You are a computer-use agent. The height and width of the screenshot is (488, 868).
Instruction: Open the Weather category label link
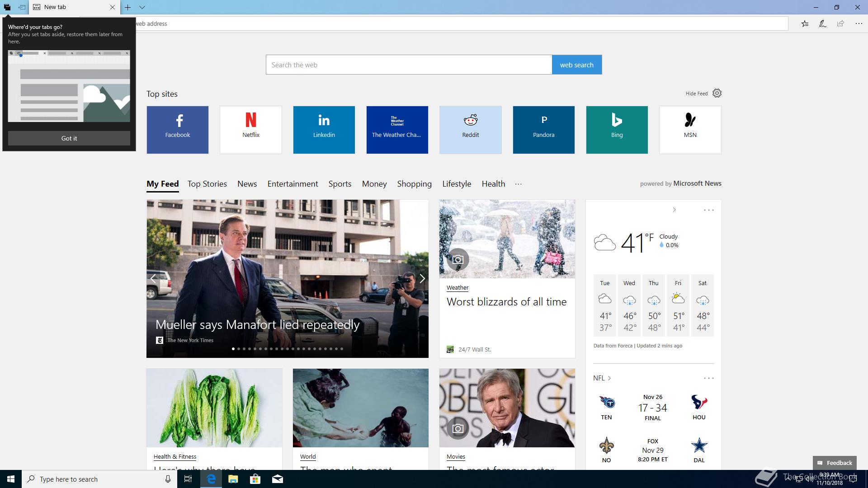[458, 287]
